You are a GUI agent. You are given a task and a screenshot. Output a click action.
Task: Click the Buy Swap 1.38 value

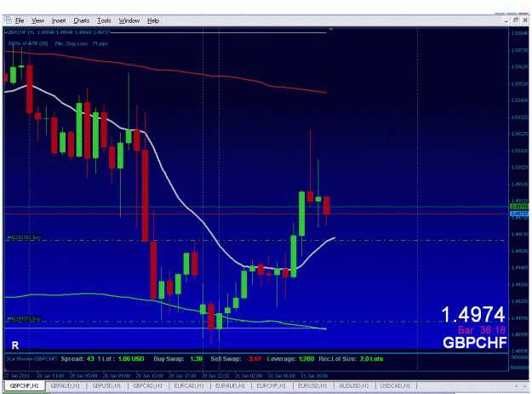196,359
